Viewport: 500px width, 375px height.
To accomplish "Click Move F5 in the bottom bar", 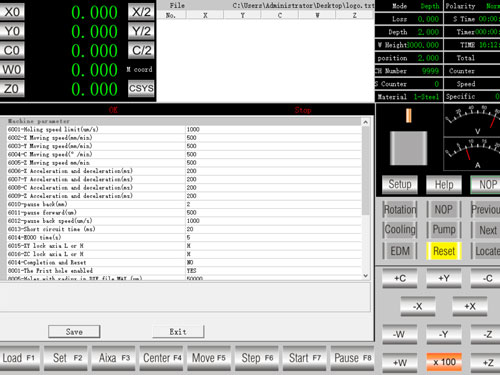I will click(209, 358).
